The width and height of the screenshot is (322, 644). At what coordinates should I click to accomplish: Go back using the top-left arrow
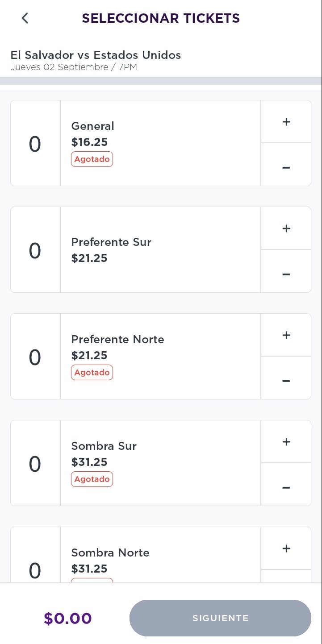[25, 18]
